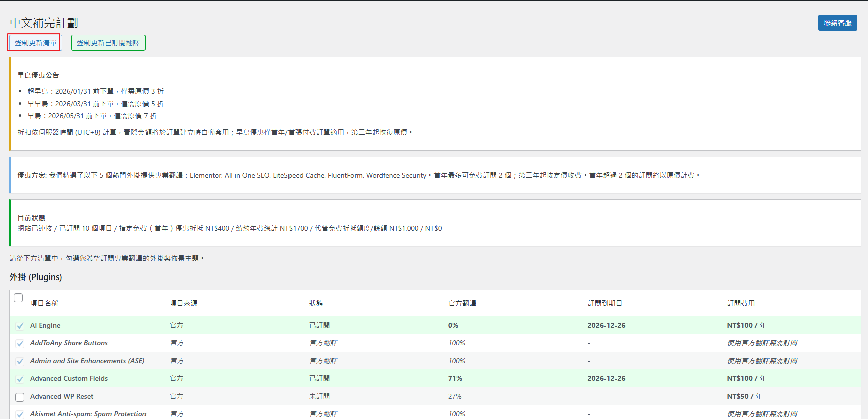Click the 項目來源 column header
This screenshot has height=419, width=868.
(x=184, y=303)
